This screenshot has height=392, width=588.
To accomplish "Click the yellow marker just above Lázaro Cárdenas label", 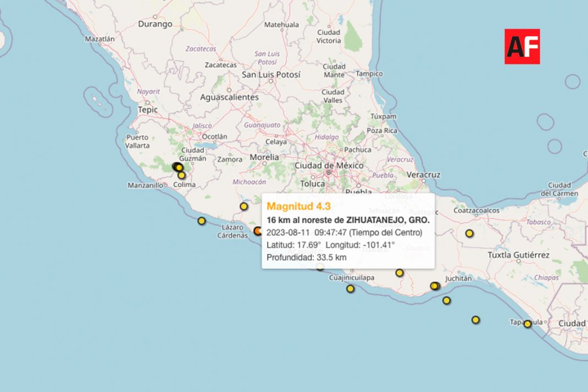I will click(x=244, y=206).
